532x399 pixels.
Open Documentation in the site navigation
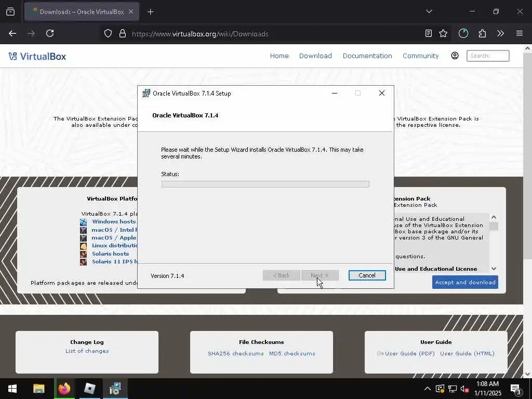point(367,56)
